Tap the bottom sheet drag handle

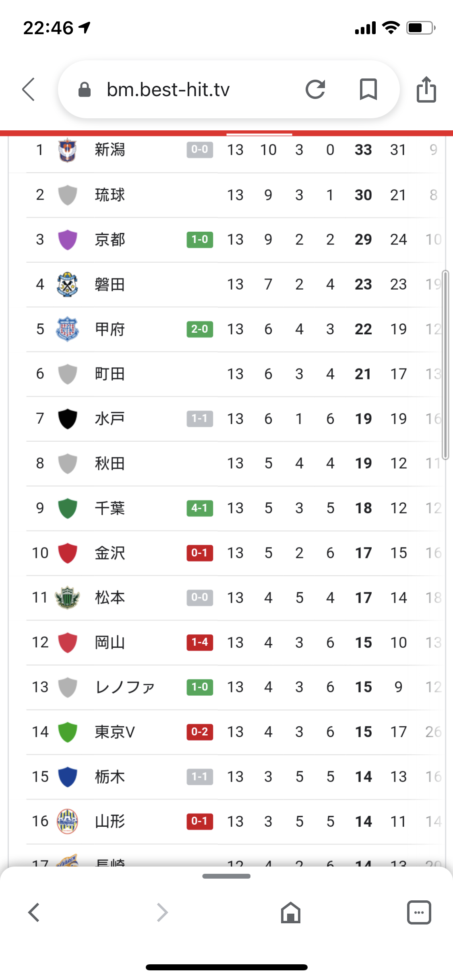[226, 876]
